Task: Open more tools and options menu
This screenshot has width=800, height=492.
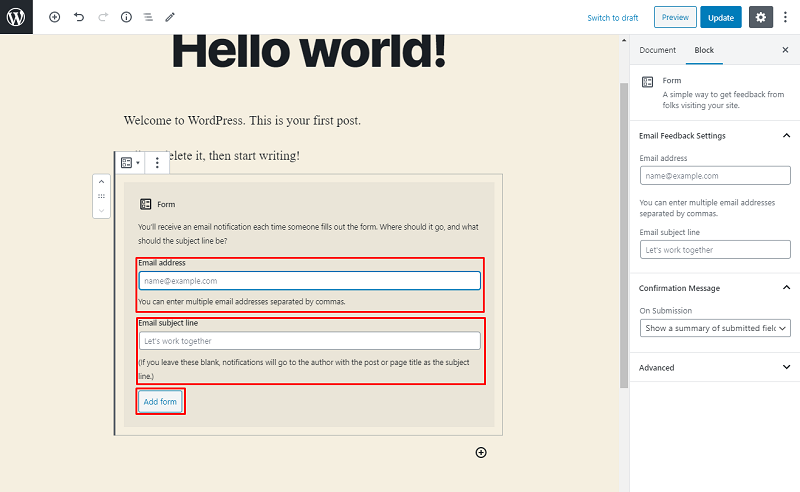Action: [x=785, y=17]
